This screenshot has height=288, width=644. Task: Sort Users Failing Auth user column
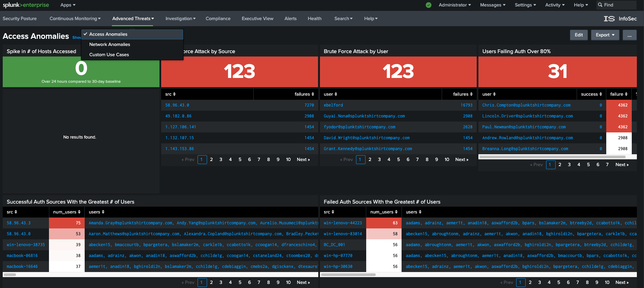[x=489, y=94]
